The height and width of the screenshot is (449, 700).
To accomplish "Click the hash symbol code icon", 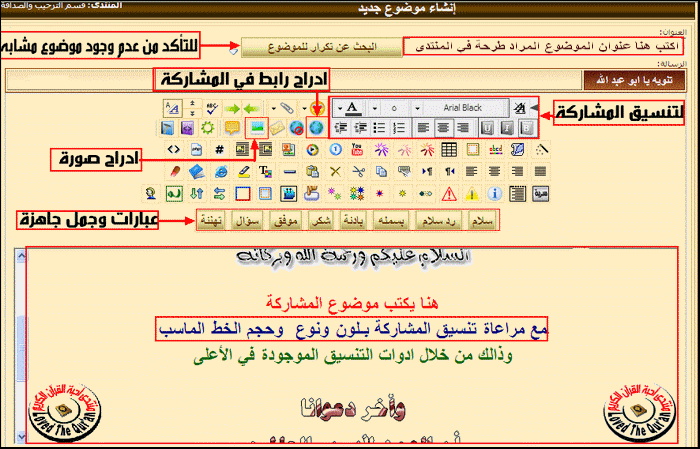I will pyautogui.click(x=219, y=149).
